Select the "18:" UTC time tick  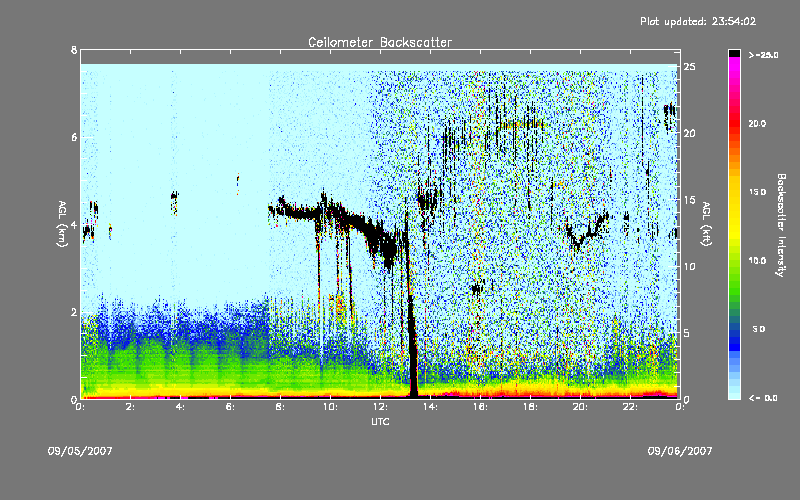click(x=530, y=407)
